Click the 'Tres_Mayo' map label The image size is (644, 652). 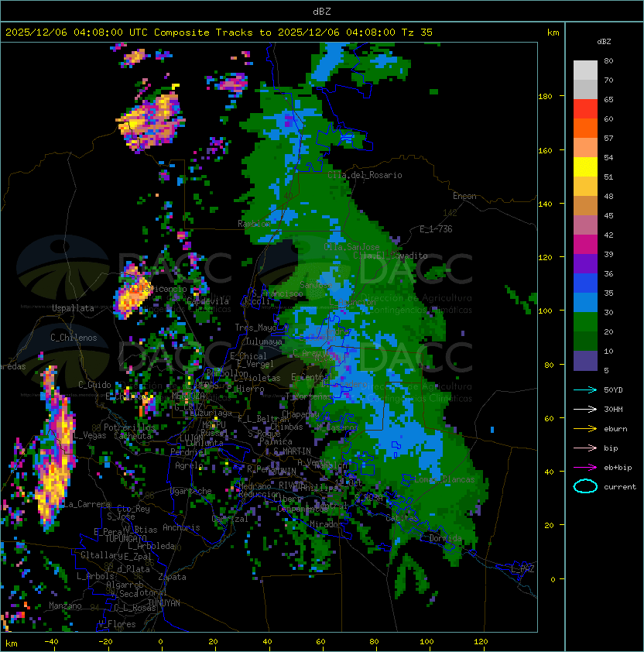click(255, 328)
